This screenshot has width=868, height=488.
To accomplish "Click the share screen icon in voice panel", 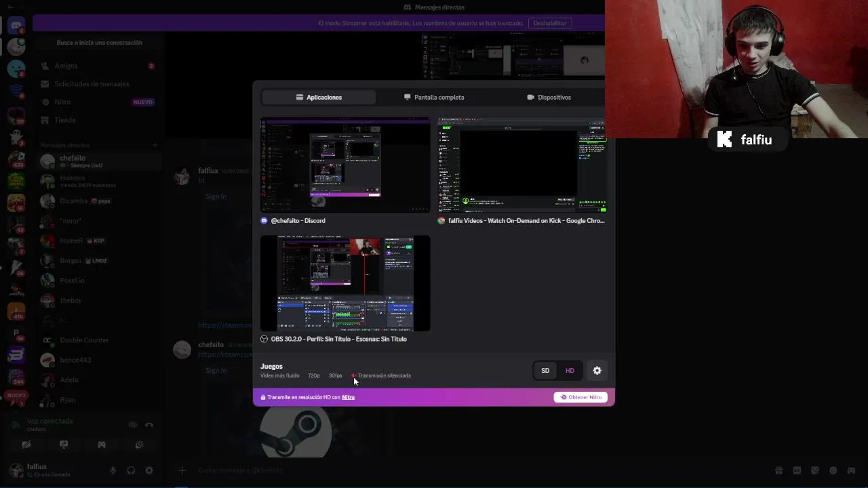I will click(x=64, y=445).
